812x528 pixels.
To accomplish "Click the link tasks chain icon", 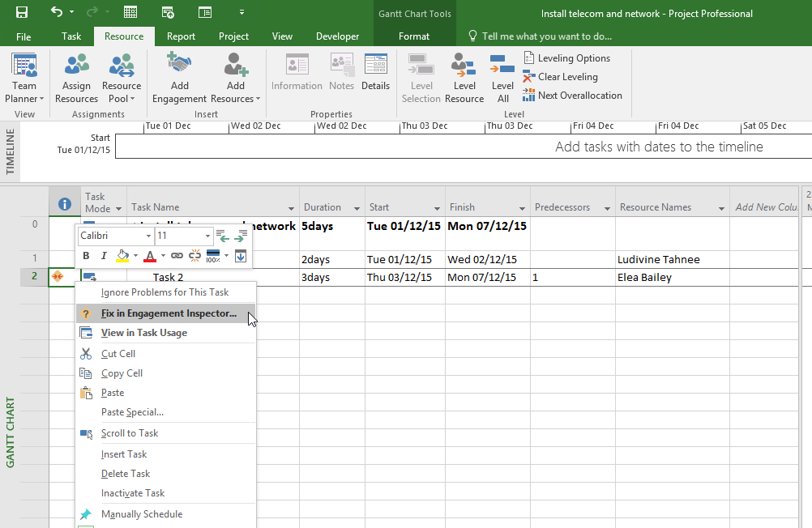I will point(177,256).
